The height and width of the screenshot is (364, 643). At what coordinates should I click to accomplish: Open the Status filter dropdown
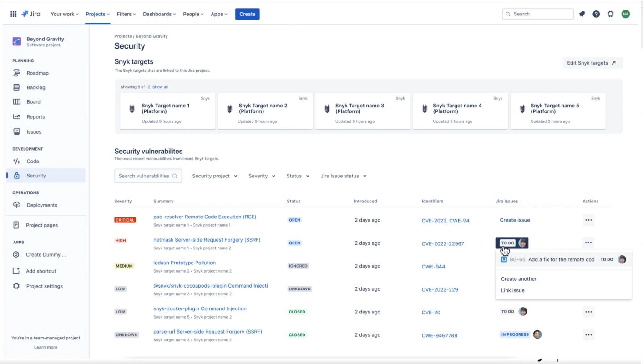(x=298, y=176)
